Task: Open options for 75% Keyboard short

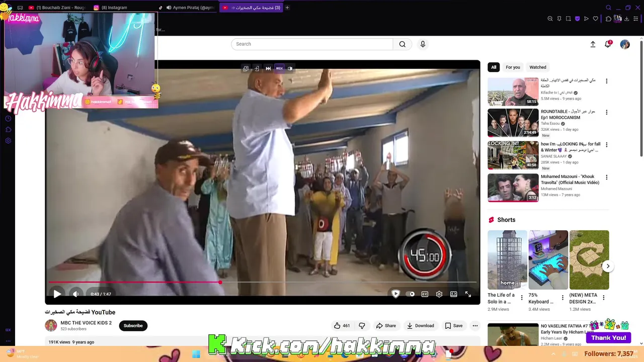Action: coord(562,298)
